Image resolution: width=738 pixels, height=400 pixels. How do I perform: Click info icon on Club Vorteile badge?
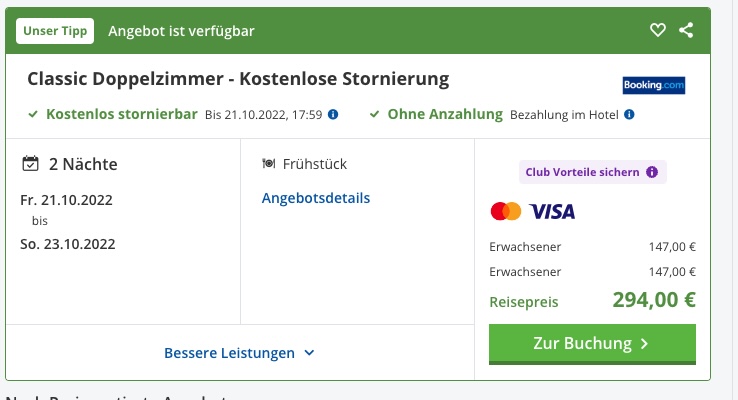click(x=652, y=172)
